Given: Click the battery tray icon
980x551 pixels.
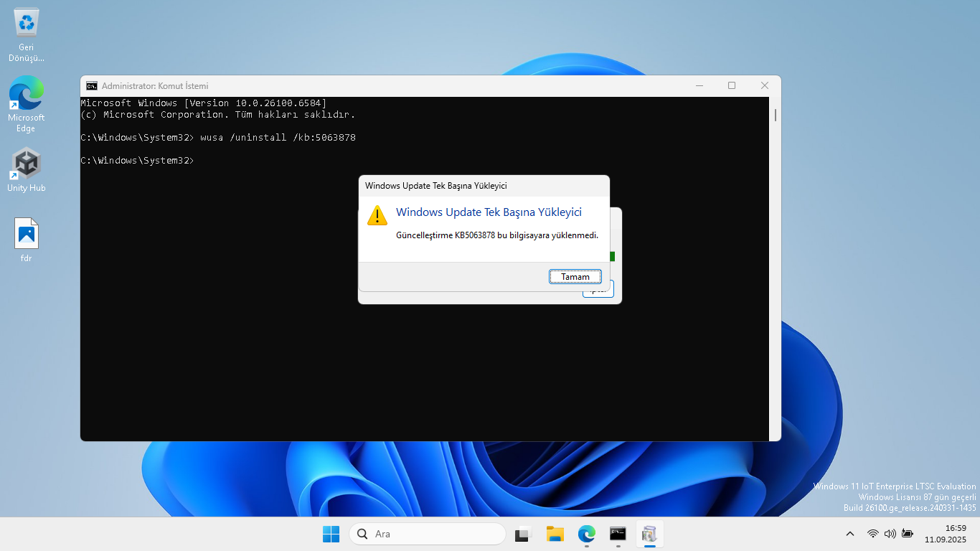Looking at the screenshot, I should click(x=908, y=534).
